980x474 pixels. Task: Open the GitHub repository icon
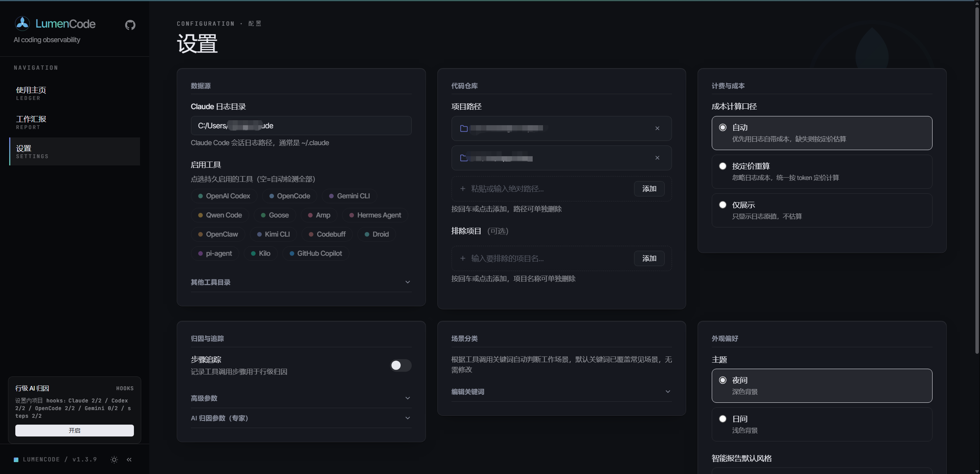pyautogui.click(x=130, y=25)
